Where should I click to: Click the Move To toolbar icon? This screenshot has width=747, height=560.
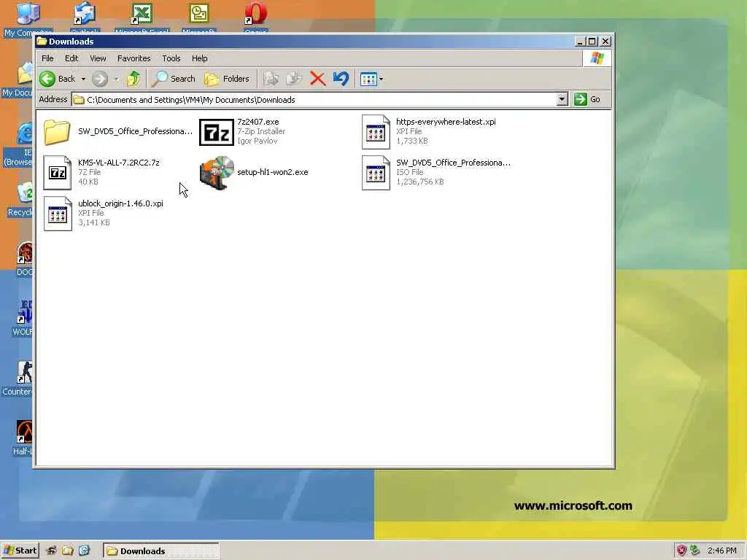click(x=271, y=79)
